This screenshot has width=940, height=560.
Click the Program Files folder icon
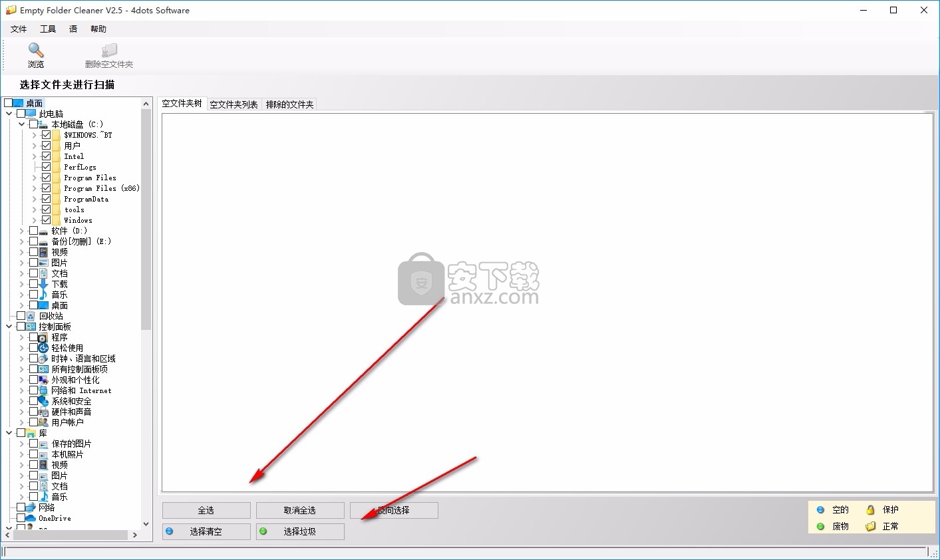(57, 178)
